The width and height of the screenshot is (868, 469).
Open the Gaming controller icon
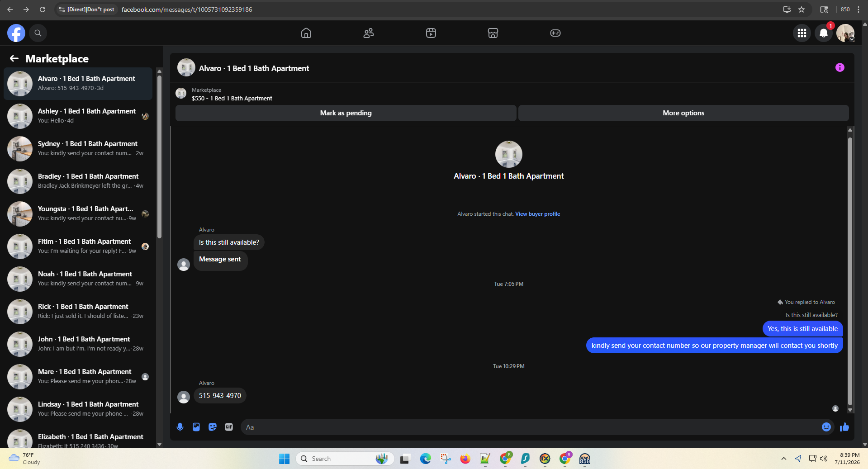coord(555,33)
